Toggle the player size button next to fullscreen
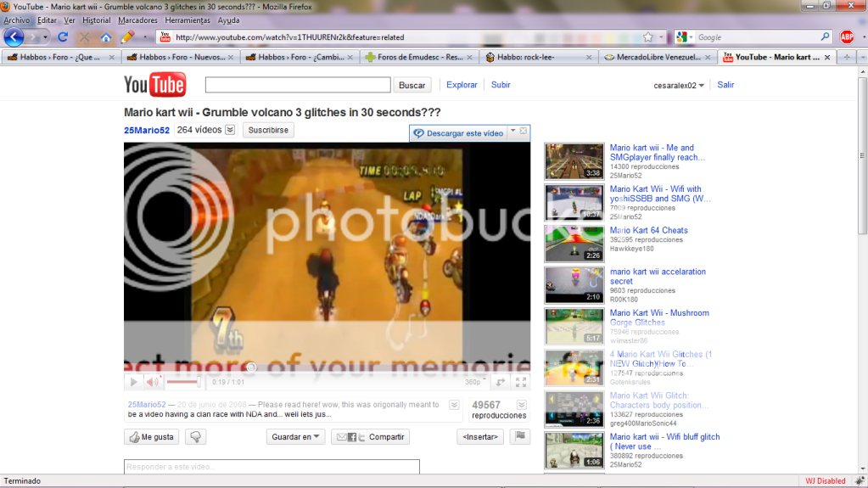Screen dimensions: 868x488 coord(501,383)
